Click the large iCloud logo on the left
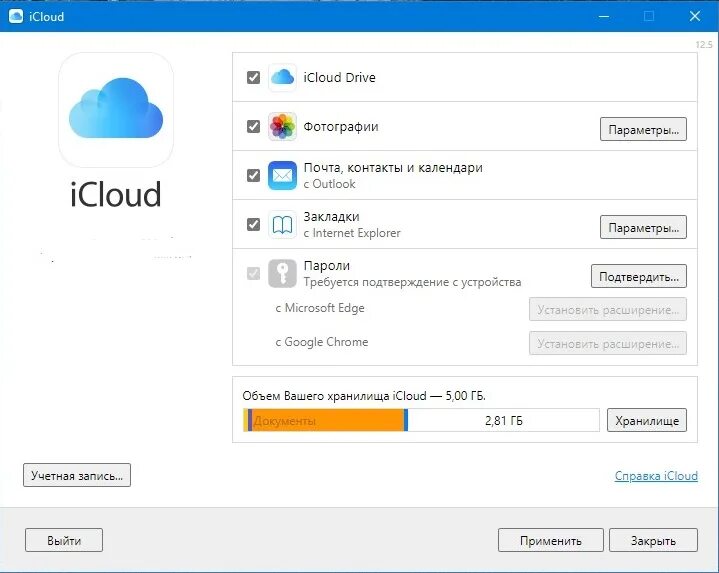 tap(116, 110)
